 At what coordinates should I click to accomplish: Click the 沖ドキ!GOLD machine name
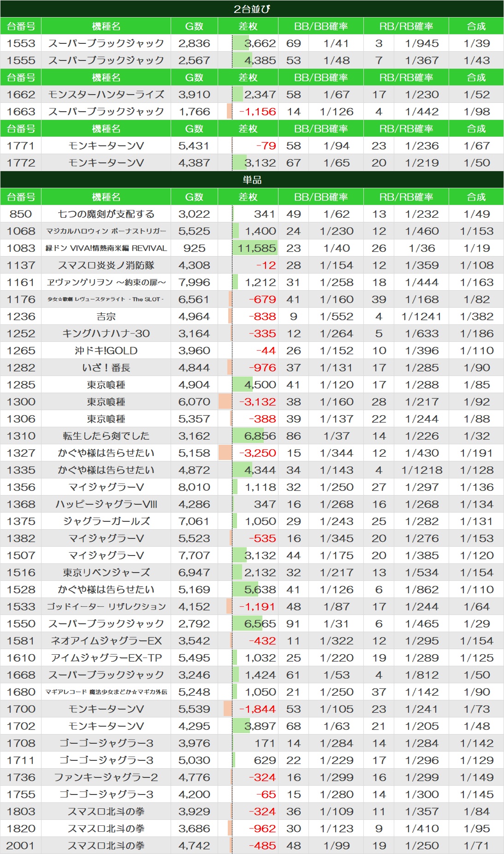[x=106, y=351]
